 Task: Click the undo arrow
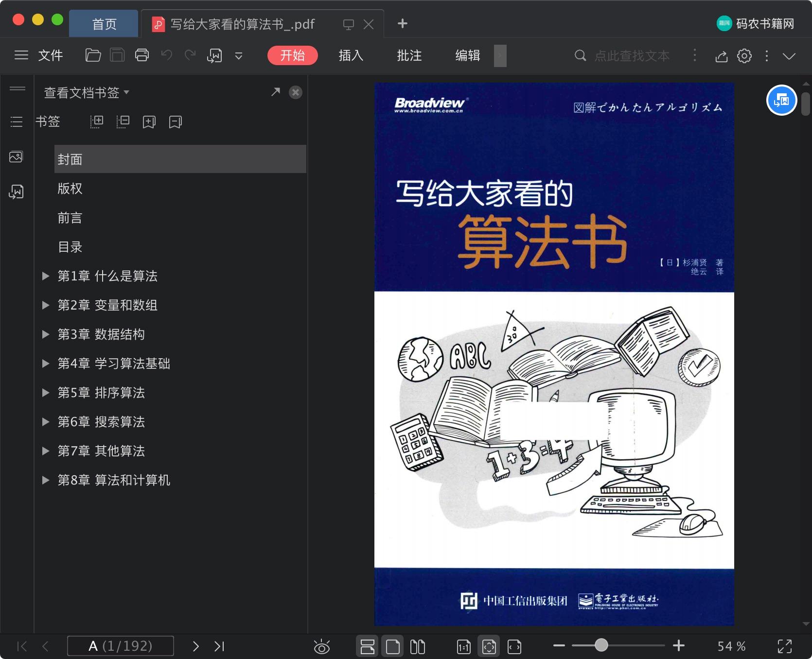pos(167,55)
